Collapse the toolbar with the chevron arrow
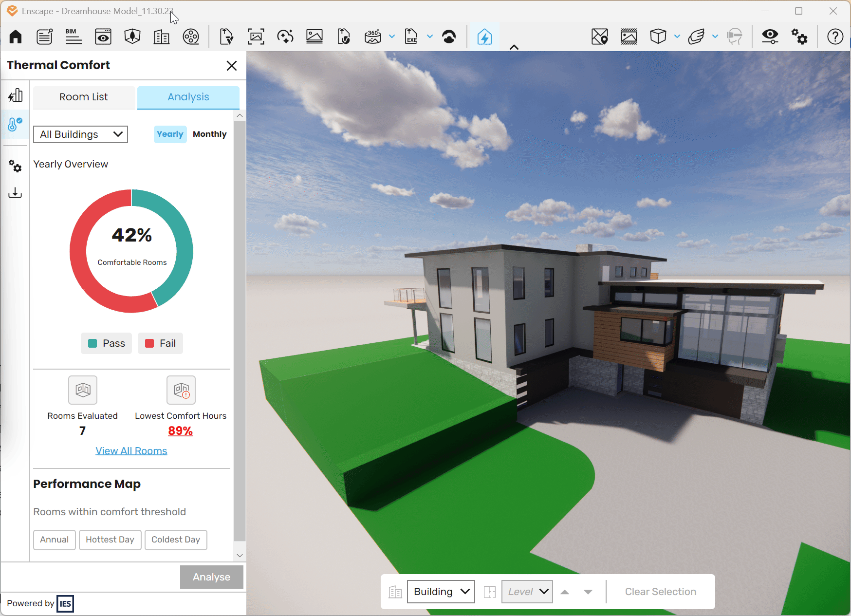Screen dimensions: 851x616 [x=514, y=47]
